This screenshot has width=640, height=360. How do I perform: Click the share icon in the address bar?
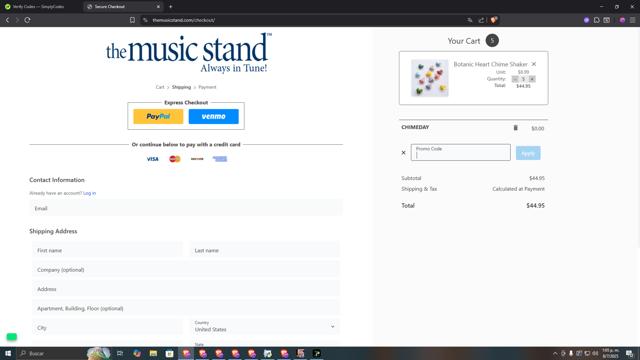[481, 20]
